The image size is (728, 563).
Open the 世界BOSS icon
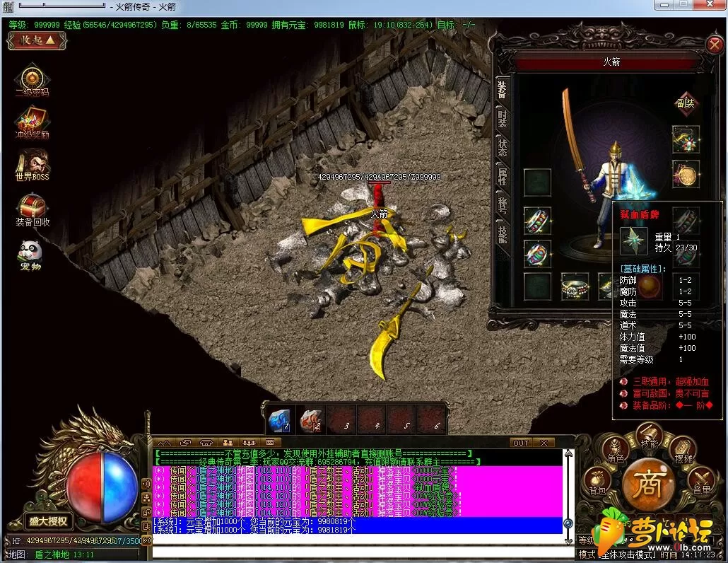tap(32, 164)
